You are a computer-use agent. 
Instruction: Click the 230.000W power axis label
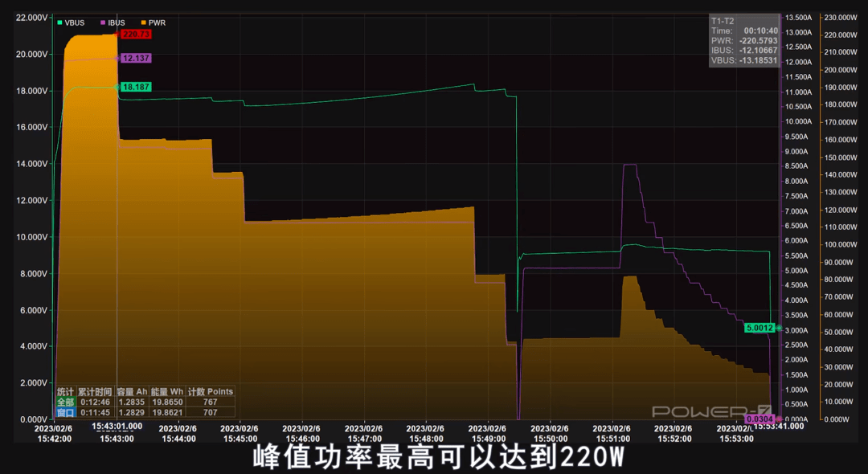pyautogui.click(x=841, y=17)
